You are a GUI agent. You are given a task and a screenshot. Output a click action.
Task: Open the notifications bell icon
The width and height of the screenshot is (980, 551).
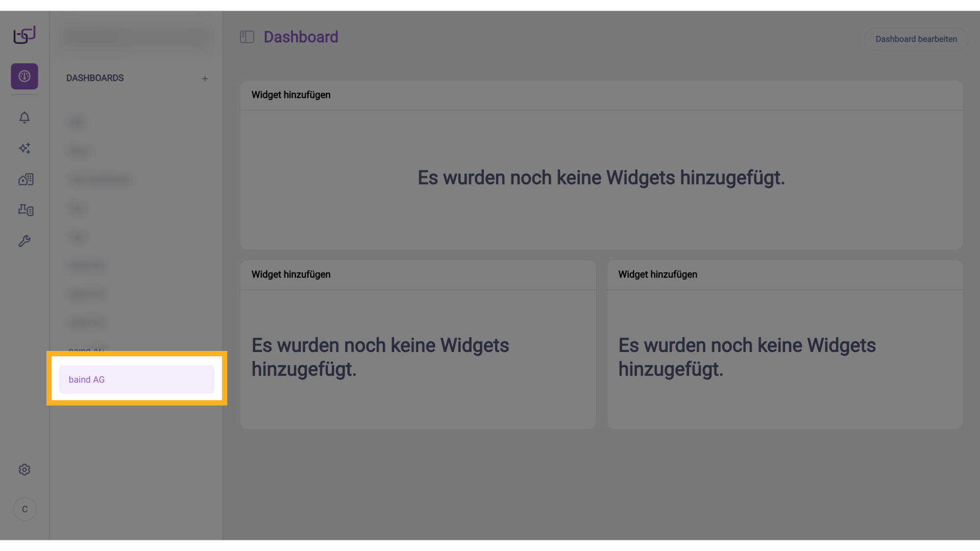[x=24, y=117]
